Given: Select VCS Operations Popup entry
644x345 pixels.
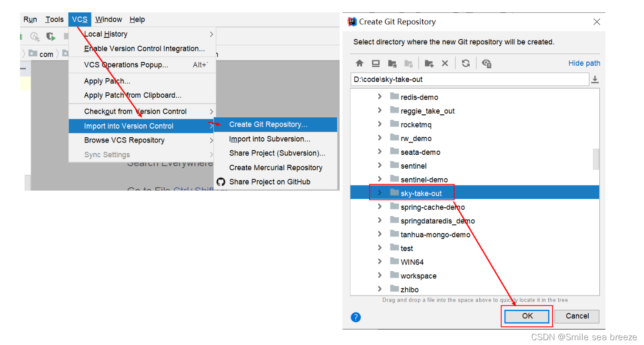Looking at the screenshot, I should 142,65.
